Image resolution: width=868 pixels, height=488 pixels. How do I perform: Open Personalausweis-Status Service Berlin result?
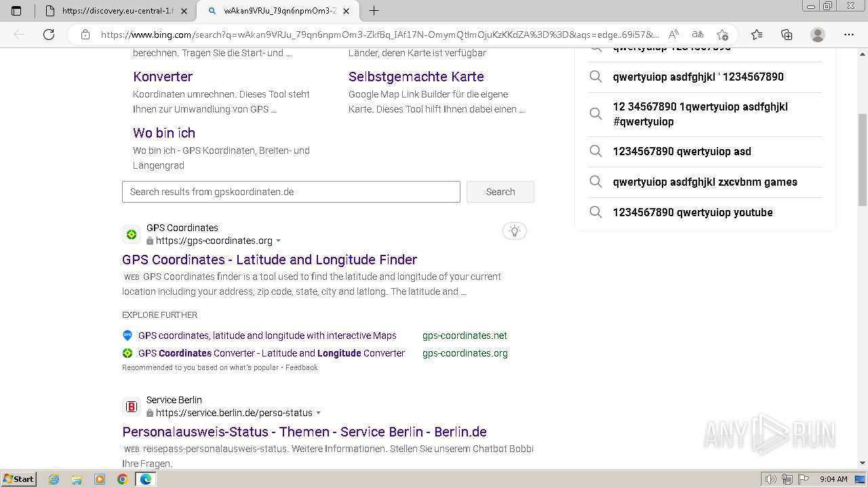(304, 432)
